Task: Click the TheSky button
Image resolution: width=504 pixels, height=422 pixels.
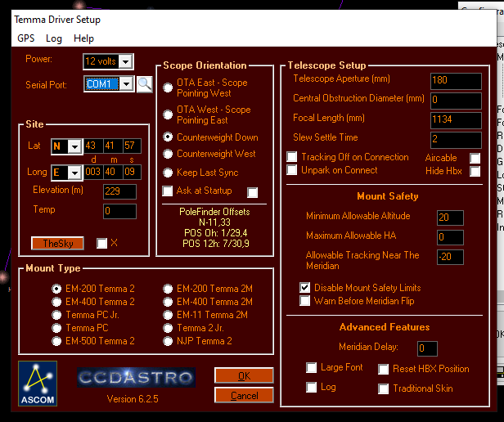Action: click(58, 243)
